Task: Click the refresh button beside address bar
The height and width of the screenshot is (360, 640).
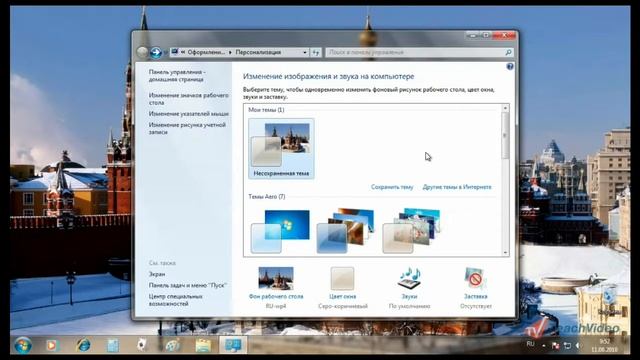Action: [316, 52]
